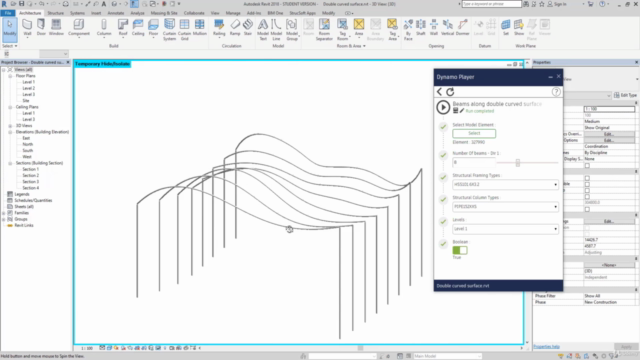Open the Annotate ribbon tab
Viewport: 640px width, 360px height.
[116, 13]
